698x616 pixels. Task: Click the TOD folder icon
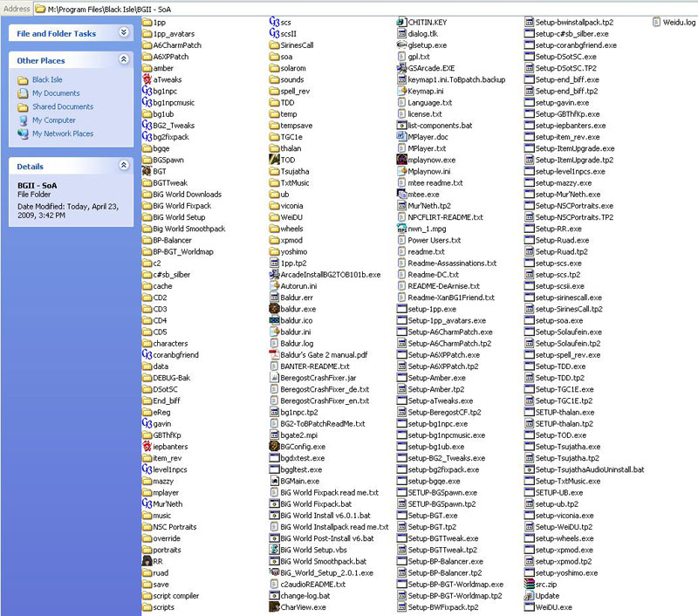tap(274, 160)
